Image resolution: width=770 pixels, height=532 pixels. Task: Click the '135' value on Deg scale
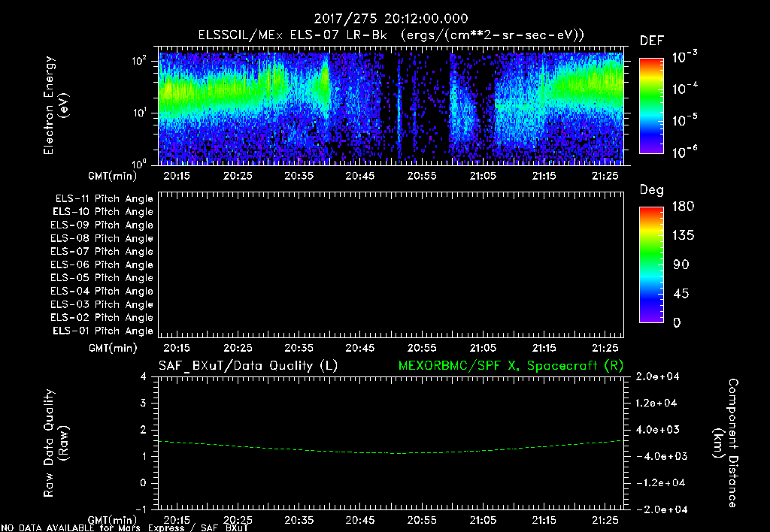pyautogui.click(x=683, y=236)
